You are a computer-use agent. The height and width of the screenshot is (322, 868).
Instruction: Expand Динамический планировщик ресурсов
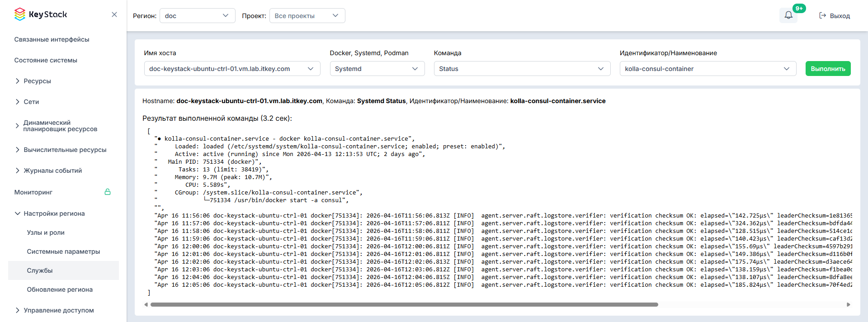57,126
